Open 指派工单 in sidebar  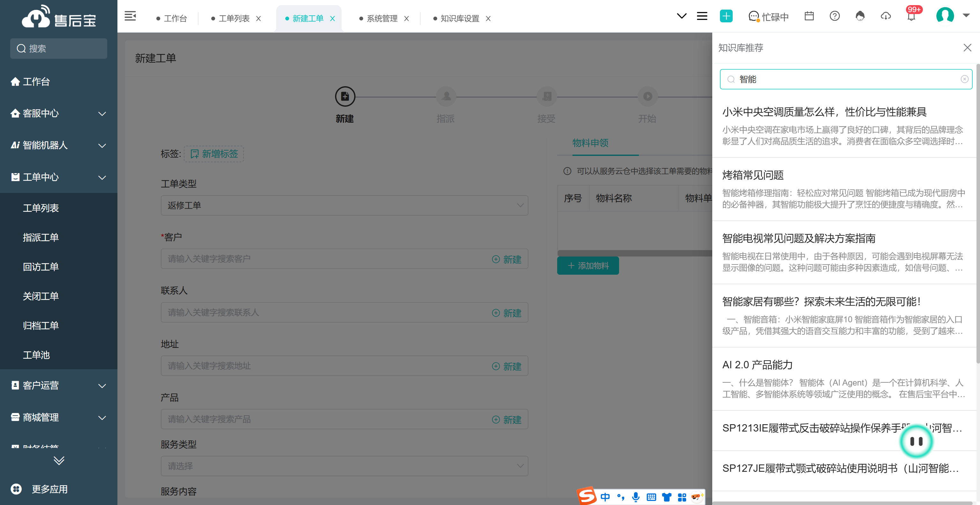click(x=41, y=238)
